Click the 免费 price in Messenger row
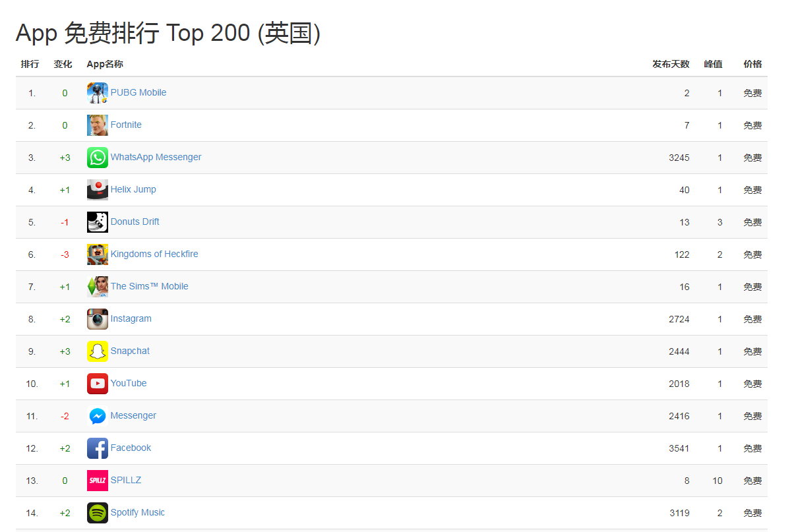794x532 pixels. 752,416
